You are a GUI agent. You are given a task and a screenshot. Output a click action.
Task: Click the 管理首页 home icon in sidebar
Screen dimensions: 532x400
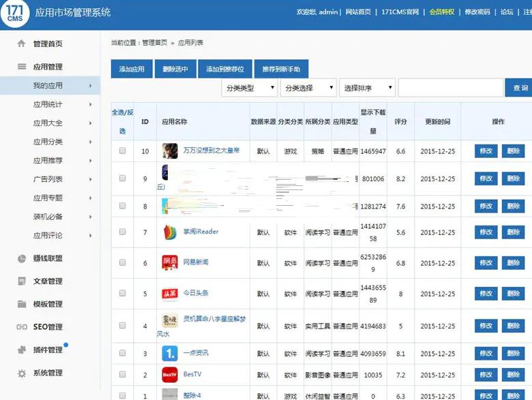[21, 44]
